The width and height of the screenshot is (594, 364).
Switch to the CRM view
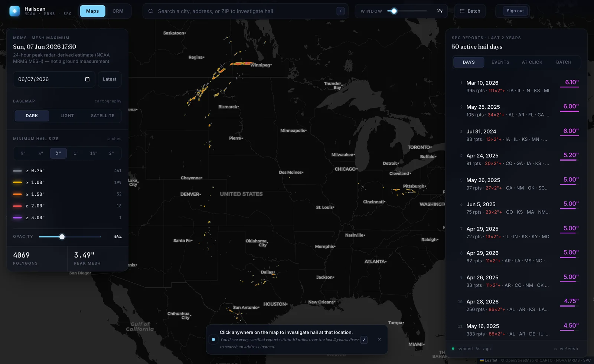coord(118,11)
